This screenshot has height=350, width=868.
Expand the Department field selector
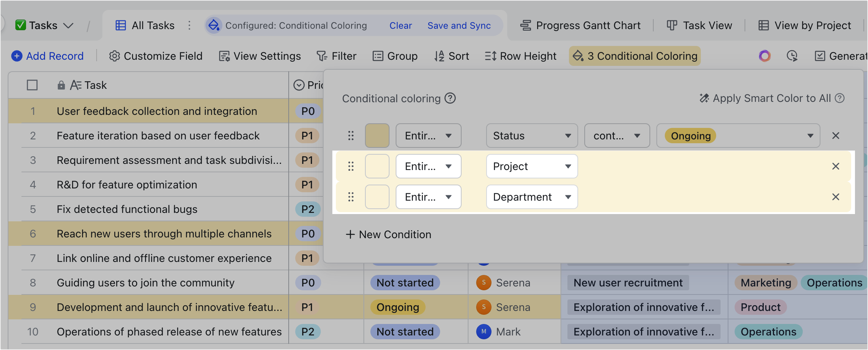532,197
